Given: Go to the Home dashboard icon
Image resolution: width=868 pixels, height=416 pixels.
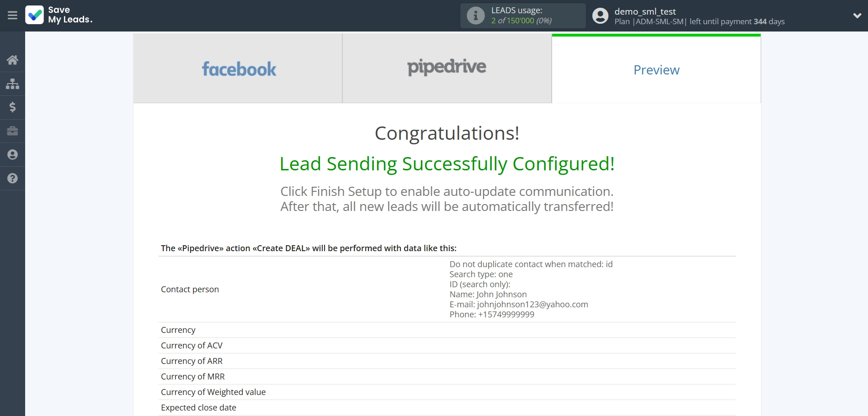Looking at the screenshot, I should pyautogui.click(x=12, y=60).
